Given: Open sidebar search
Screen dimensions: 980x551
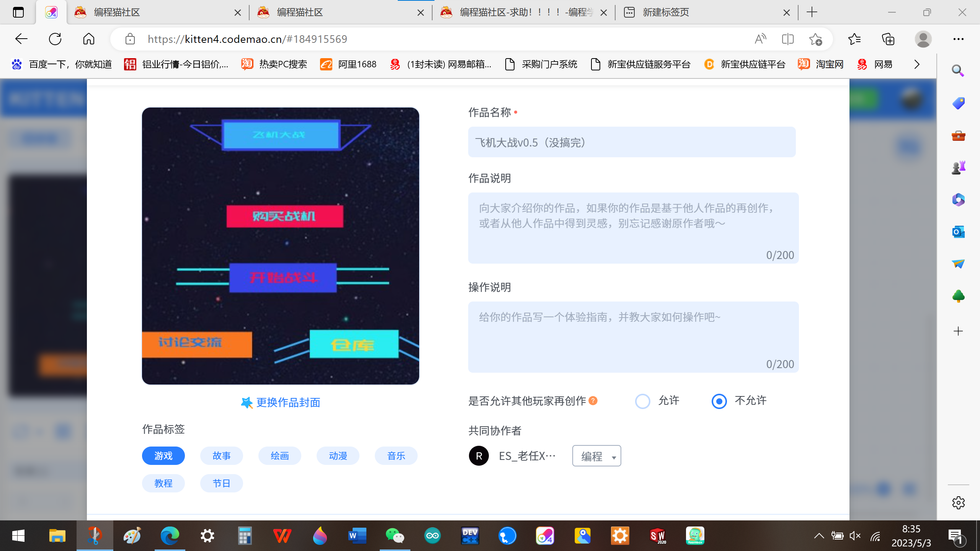Looking at the screenshot, I should click(x=958, y=70).
